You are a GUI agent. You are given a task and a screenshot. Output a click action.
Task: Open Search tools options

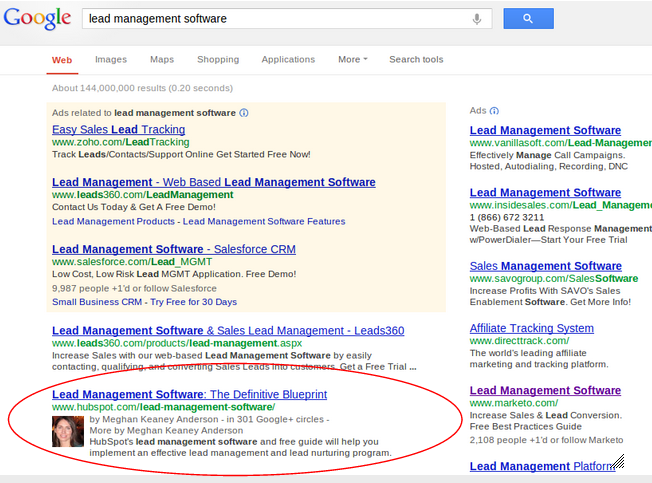click(416, 59)
